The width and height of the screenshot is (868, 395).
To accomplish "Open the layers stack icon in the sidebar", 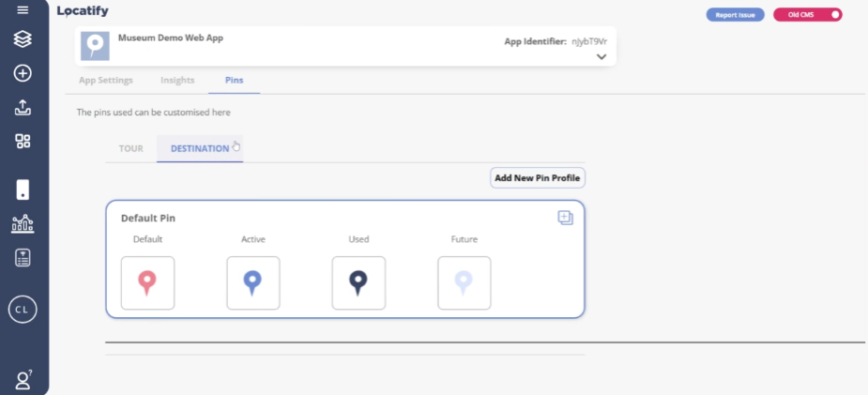I will click(23, 38).
